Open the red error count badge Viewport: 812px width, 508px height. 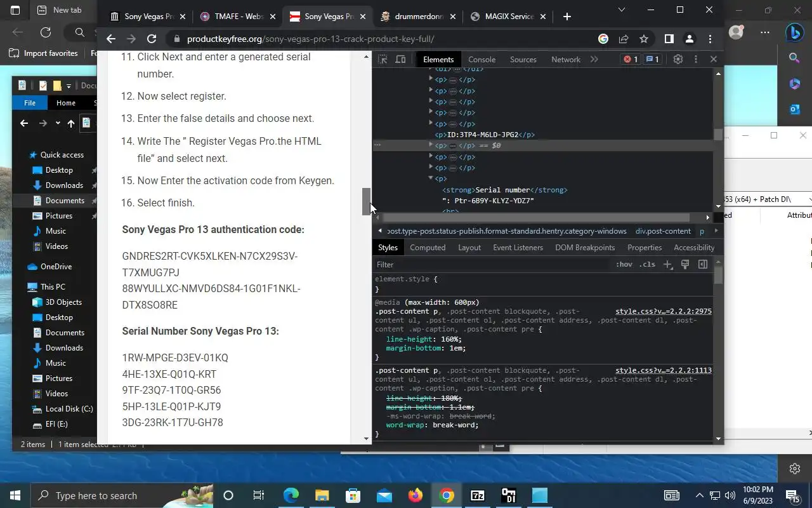pyautogui.click(x=631, y=59)
